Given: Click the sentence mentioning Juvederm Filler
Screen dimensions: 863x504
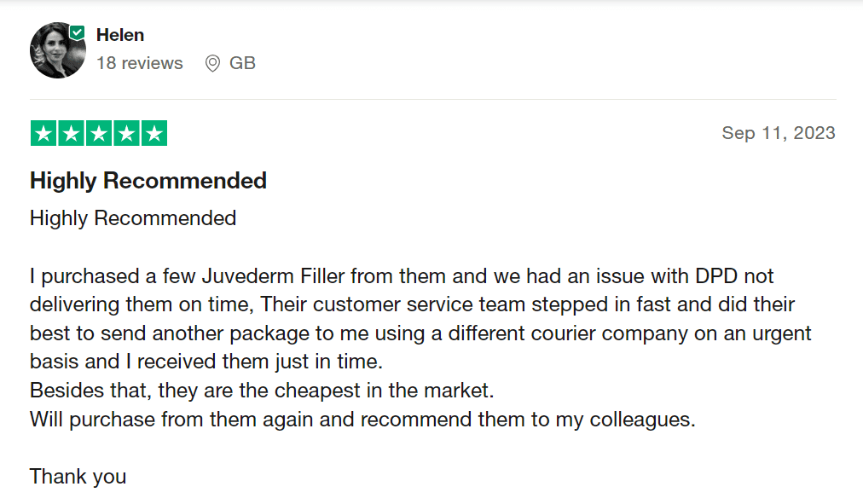Looking at the screenshot, I should coord(256,276).
